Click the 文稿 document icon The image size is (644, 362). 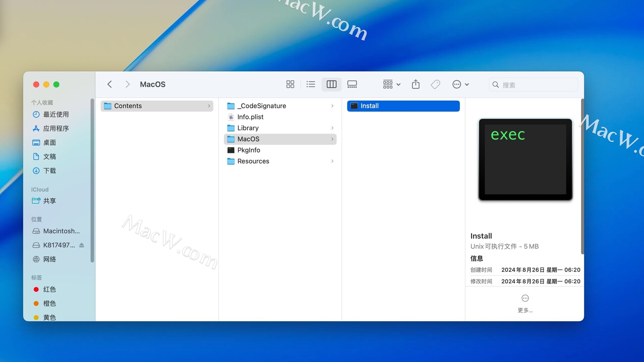pyautogui.click(x=36, y=157)
